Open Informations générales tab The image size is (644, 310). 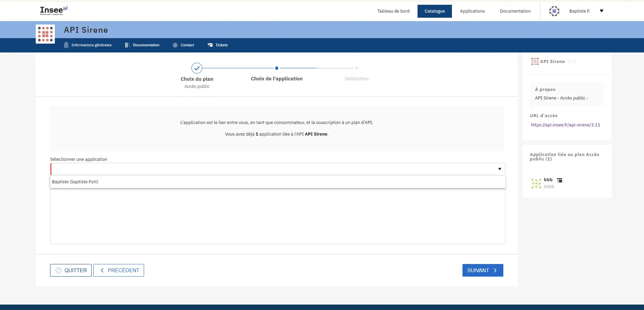[88, 45]
